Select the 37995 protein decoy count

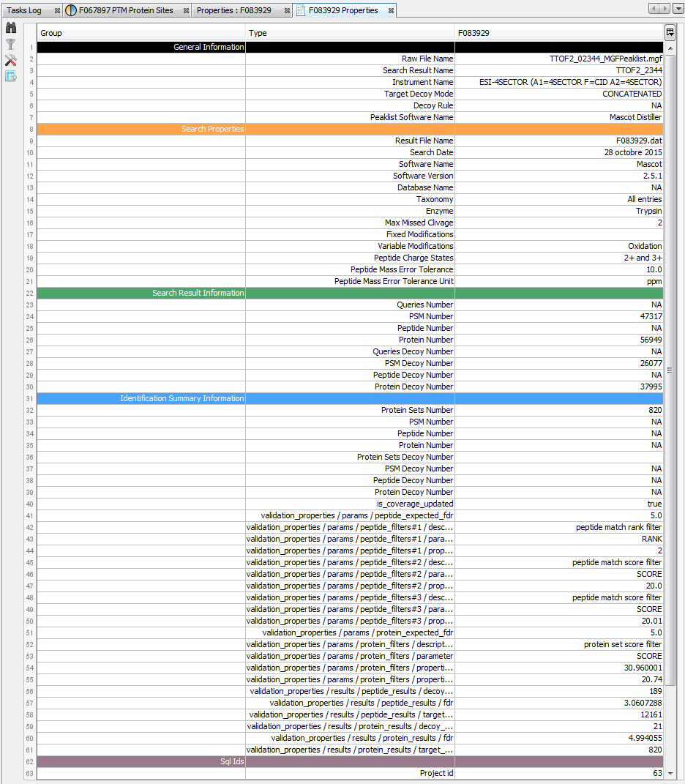(x=559, y=387)
